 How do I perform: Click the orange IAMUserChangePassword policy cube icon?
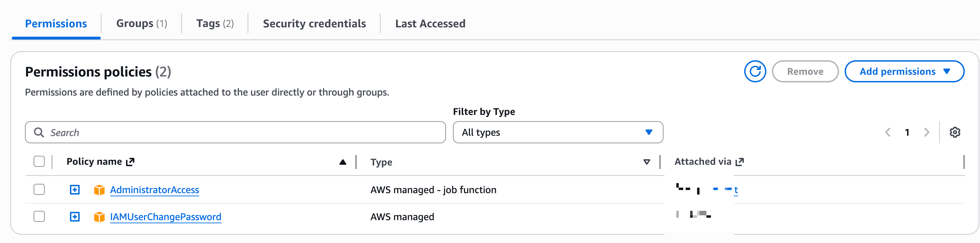[x=99, y=217]
